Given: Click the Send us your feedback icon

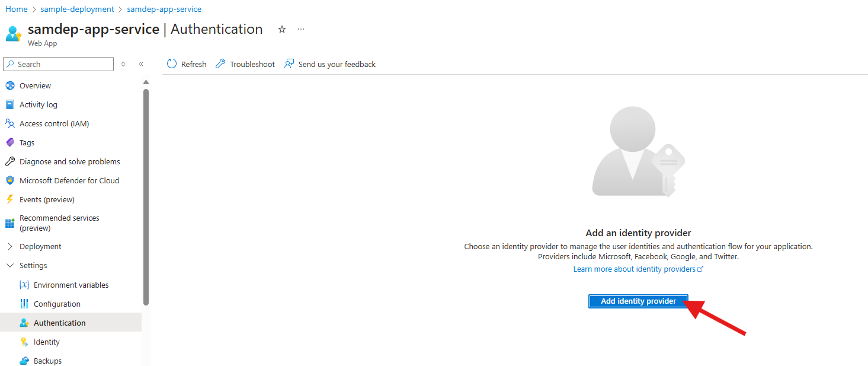Looking at the screenshot, I should 289,63.
